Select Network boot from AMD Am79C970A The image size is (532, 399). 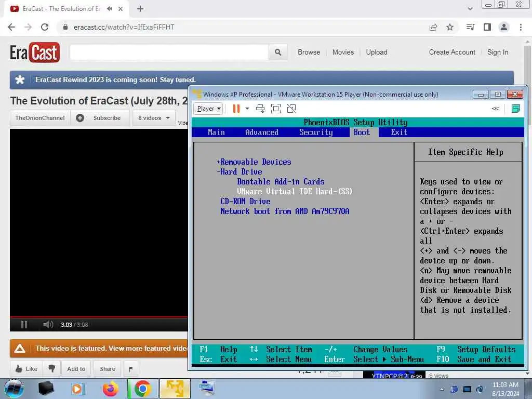point(285,211)
